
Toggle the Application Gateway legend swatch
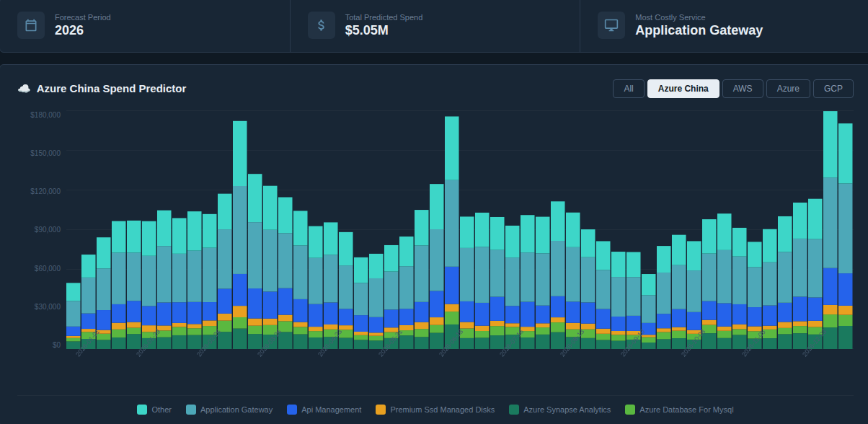[191, 410]
